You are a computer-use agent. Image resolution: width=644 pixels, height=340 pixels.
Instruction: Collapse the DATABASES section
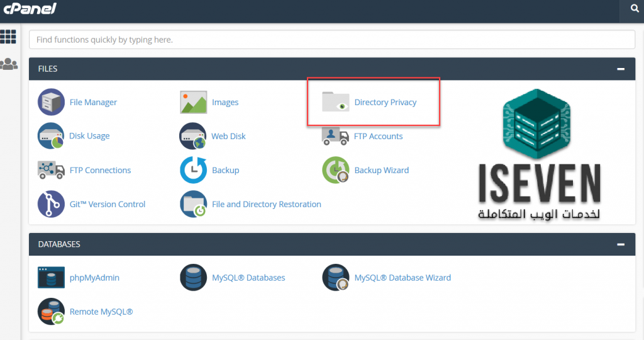(x=621, y=244)
